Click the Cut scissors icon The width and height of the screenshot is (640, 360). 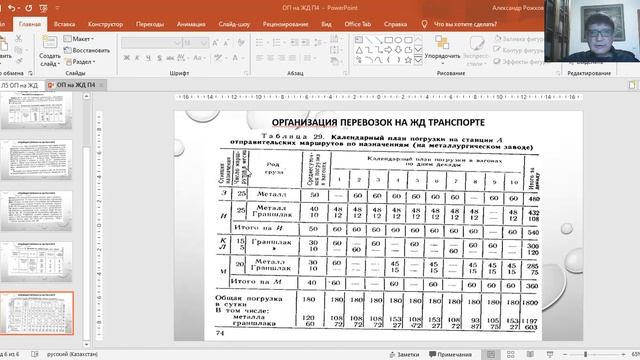pyautogui.click(x=18, y=38)
